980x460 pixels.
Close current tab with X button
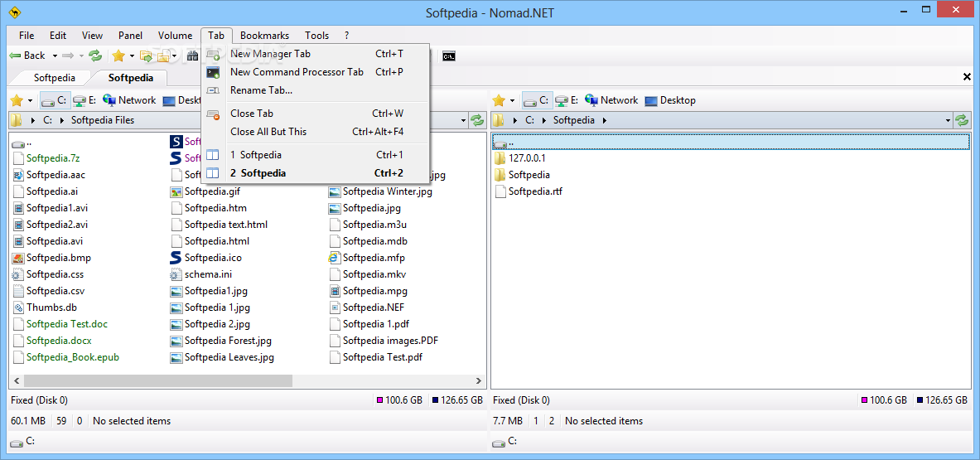click(x=967, y=78)
